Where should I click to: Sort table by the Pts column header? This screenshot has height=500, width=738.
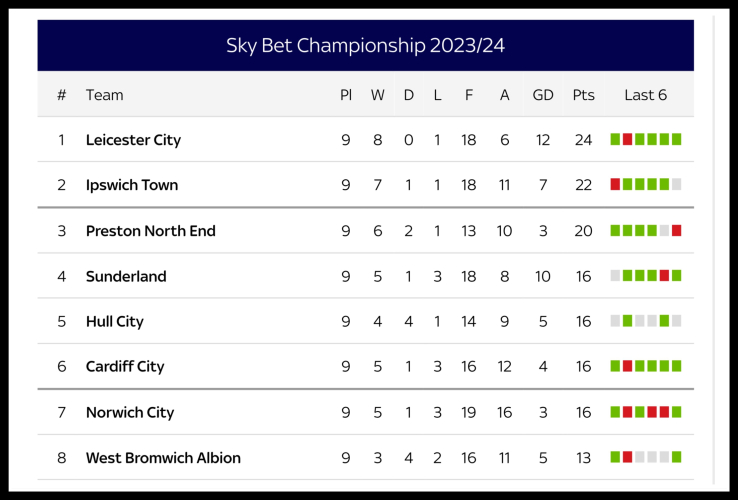point(583,95)
